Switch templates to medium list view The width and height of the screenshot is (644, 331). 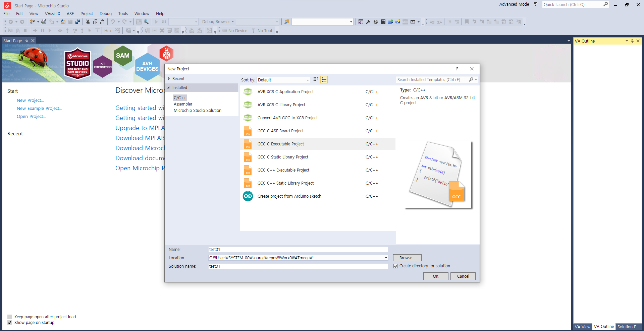pyautogui.click(x=324, y=80)
